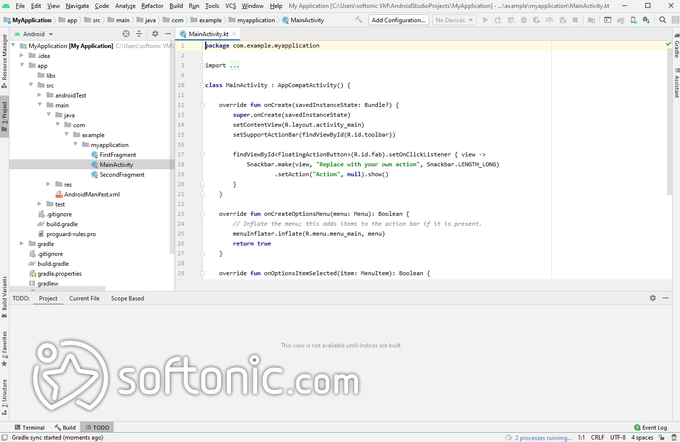Click Sync Project with Gradle Files icon
This screenshot has height=442, width=680.
pyautogui.click(x=621, y=20)
